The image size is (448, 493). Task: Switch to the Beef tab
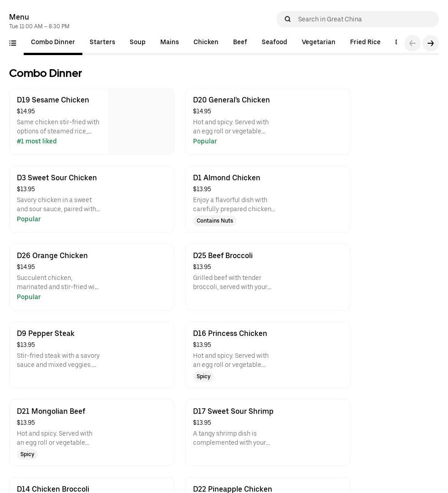[x=240, y=42]
